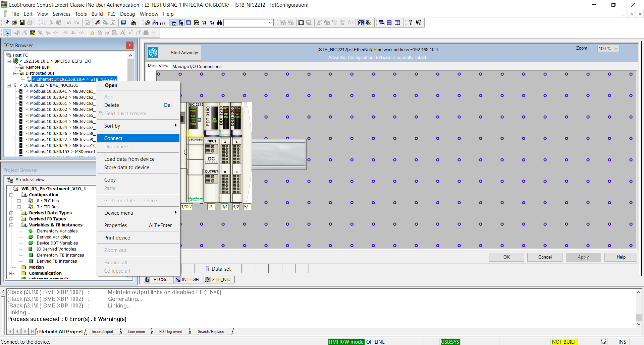Click the lightbulb icon in status bar

pos(604,342)
